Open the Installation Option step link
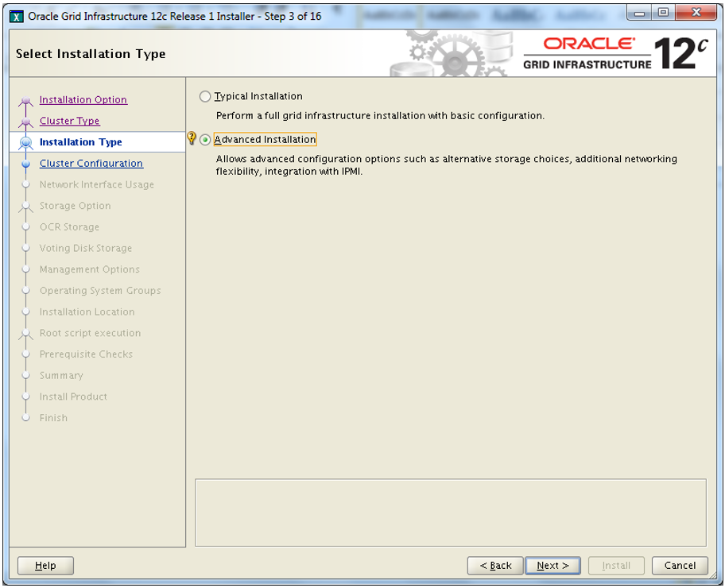Viewport: 725px width, 588px height. tap(83, 100)
